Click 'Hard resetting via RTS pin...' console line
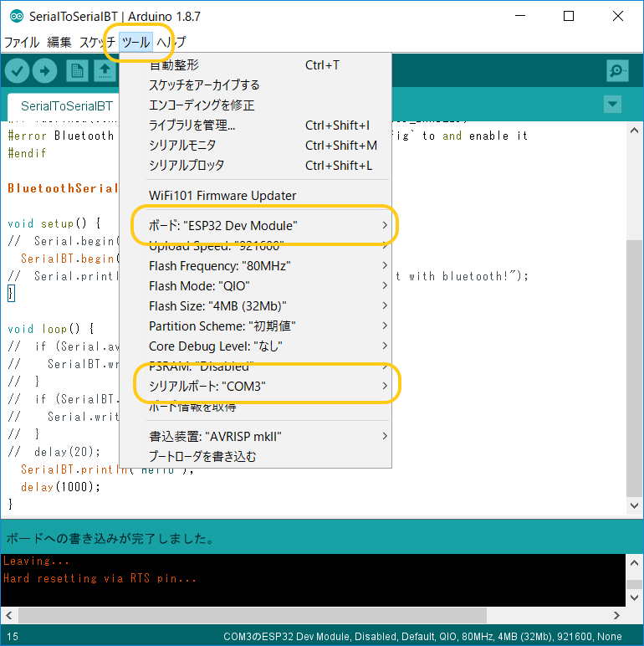 pyautogui.click(x=100, y=578)
